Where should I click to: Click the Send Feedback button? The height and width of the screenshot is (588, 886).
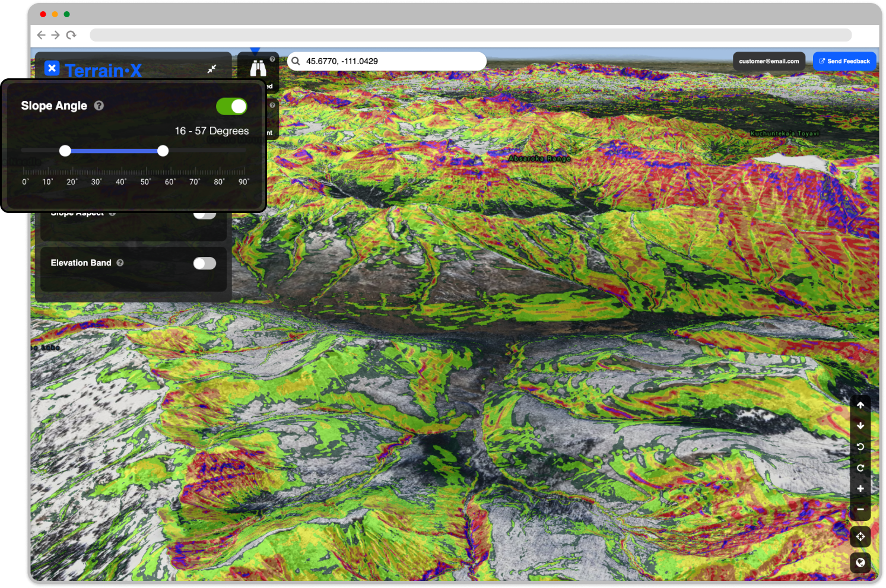tap(844, 61)
